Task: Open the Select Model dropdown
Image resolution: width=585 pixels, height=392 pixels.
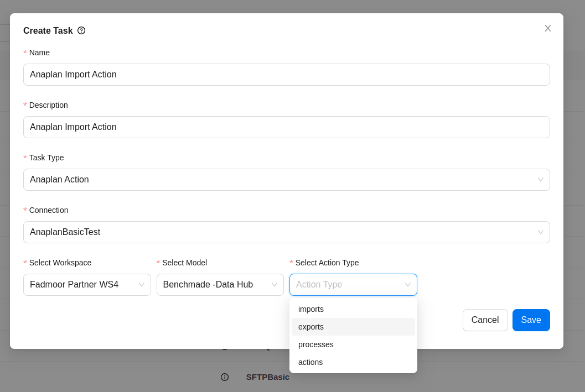Action: [220, 285]
